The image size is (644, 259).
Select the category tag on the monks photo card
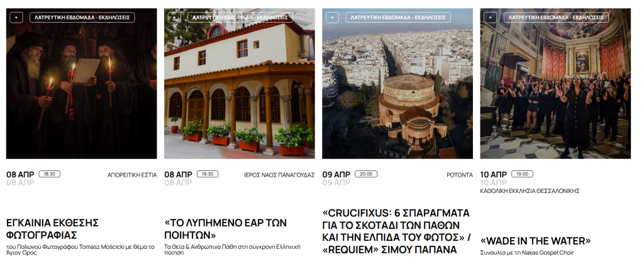tap(82, 18)
